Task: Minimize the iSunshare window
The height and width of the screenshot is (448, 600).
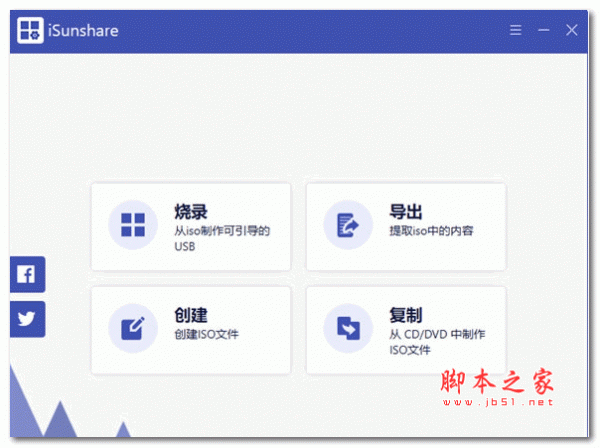Action: click(544, 30)
